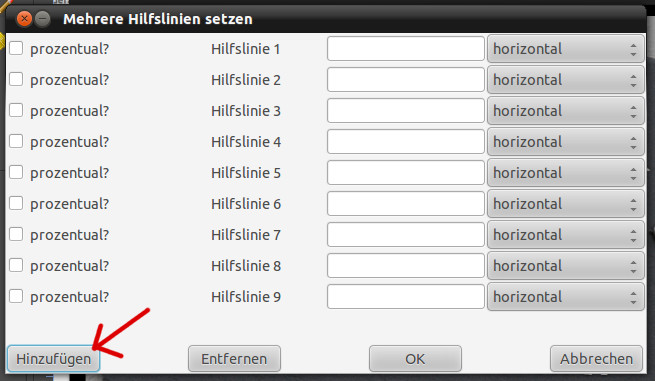Open horizontal dropdown for Hilfslinie 8
Image resolution: width=655 pixels, height=381 pixels.
point(566,266)
